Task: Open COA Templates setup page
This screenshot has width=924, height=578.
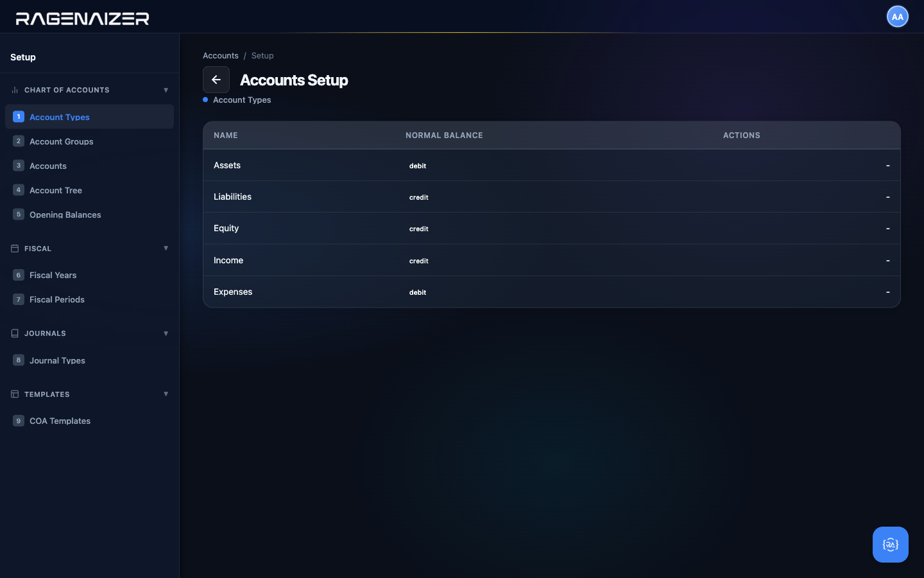Action: point(89,421)
